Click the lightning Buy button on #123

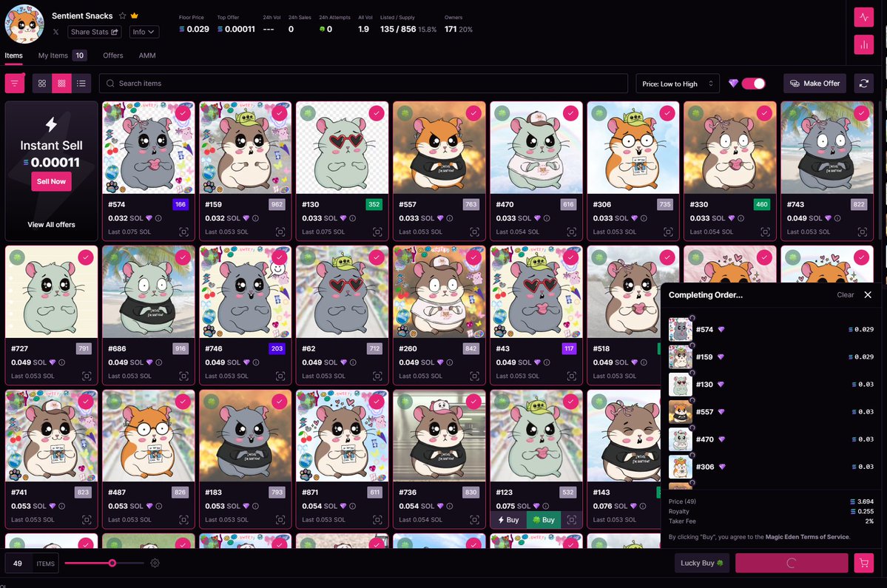[x=508, y=520]
